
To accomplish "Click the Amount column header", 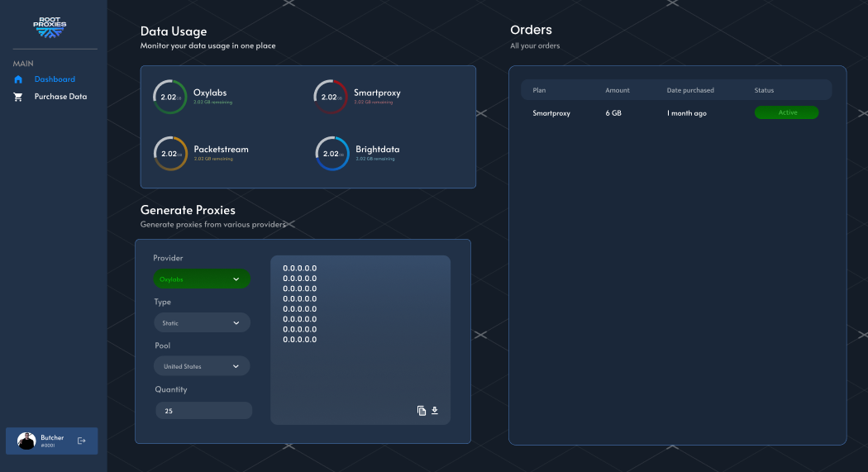I will pyautogui.click(x=618, y=90).
